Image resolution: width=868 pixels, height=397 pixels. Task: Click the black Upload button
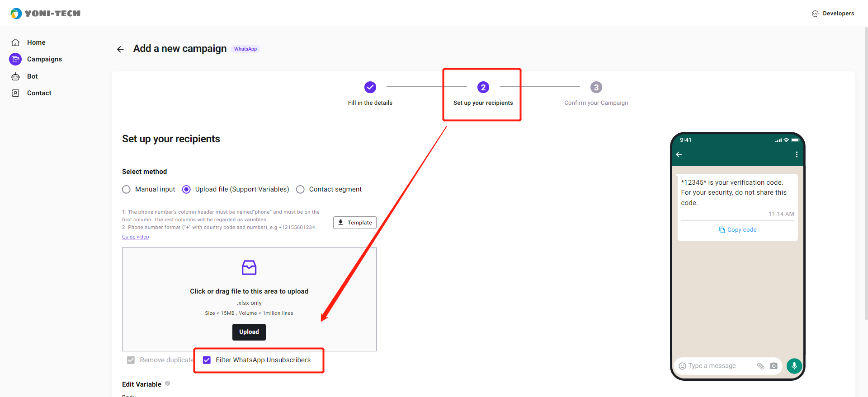[x=249, y=332]
